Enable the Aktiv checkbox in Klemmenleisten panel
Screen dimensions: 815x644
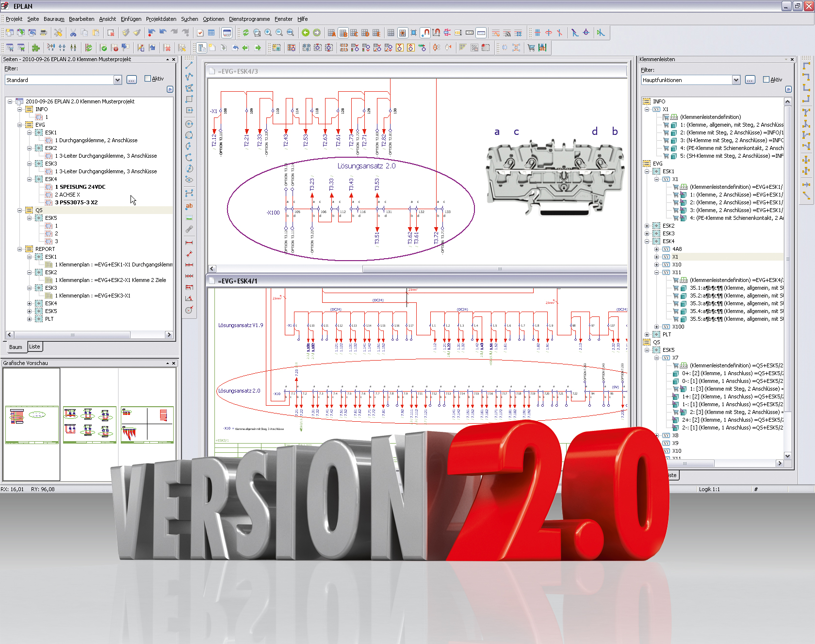coord(766,80)
